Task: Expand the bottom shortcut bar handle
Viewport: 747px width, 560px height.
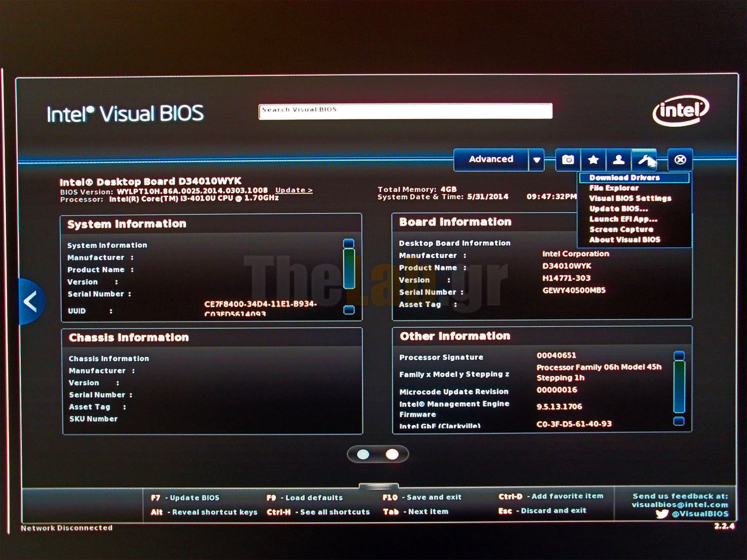Action: click(x=379, y=486)
